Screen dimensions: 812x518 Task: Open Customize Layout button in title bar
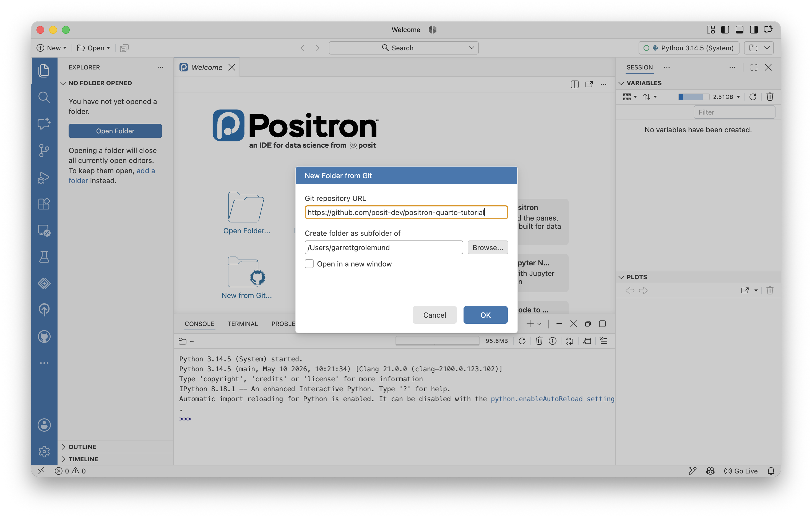[x=710, y=30]
